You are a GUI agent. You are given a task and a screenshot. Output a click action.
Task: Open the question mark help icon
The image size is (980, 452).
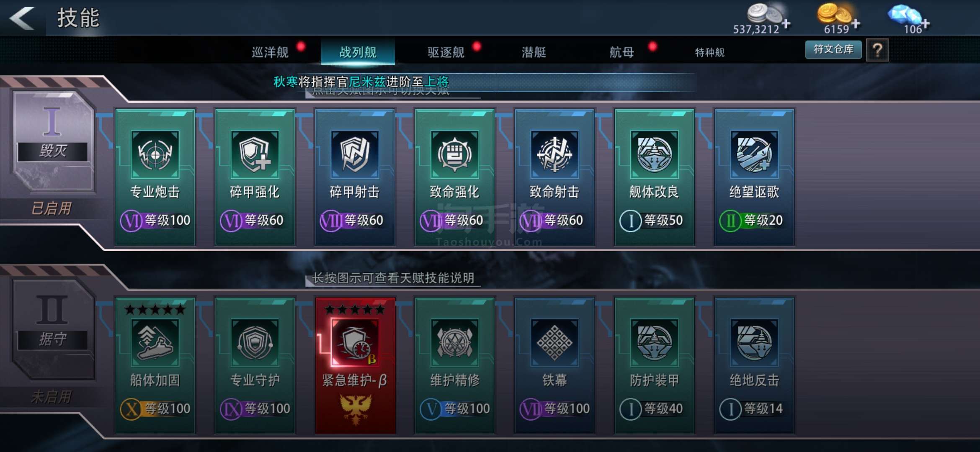point(877,50)
